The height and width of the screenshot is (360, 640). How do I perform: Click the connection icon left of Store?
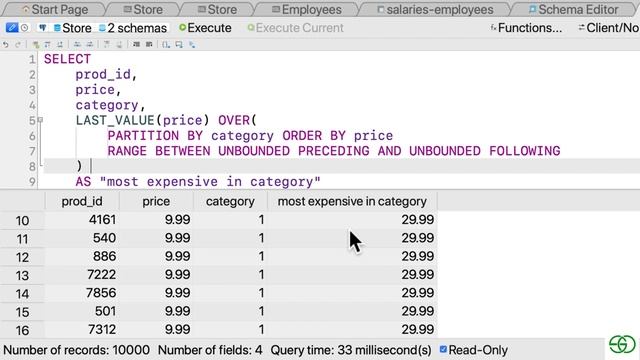(x=42, y=28)
